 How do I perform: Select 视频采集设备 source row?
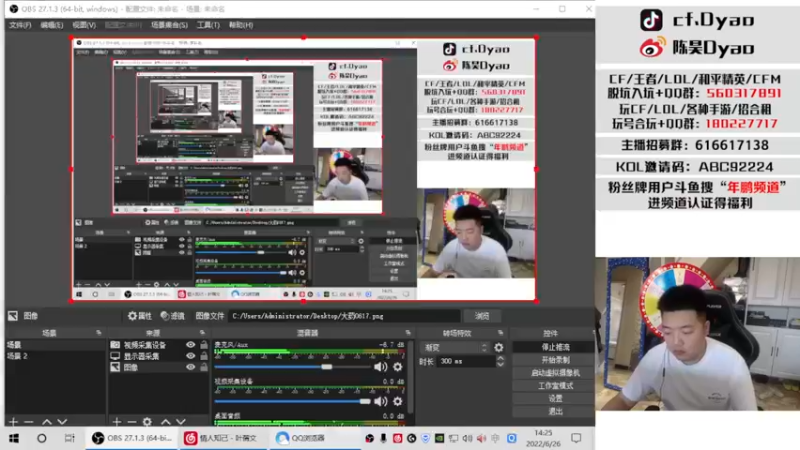tap(158, 345)
